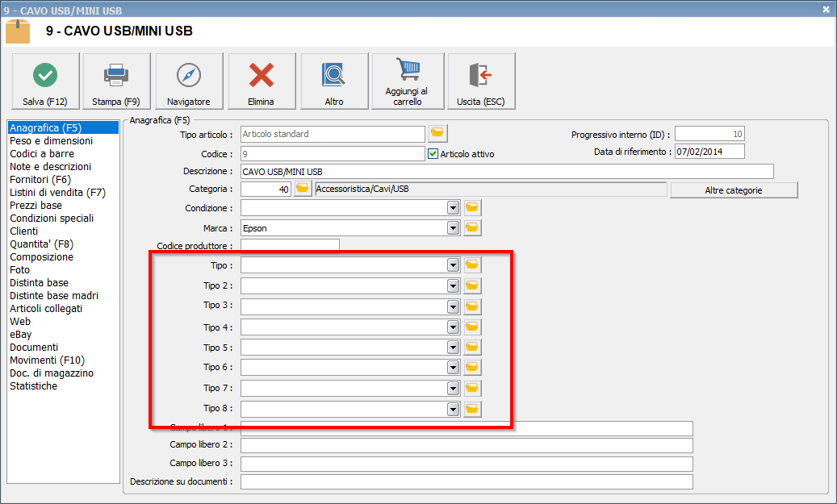Click the Codice produttore input field

(x=290, y=245)
